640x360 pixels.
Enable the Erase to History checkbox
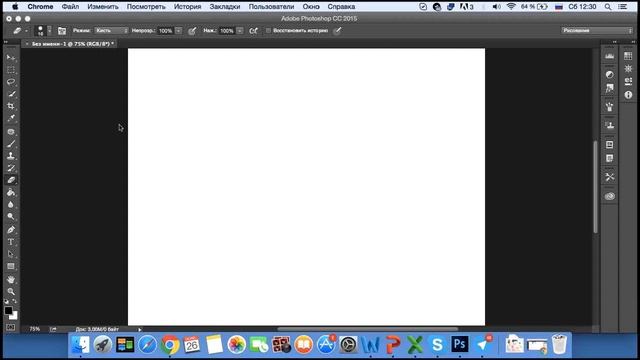[268, 31]
